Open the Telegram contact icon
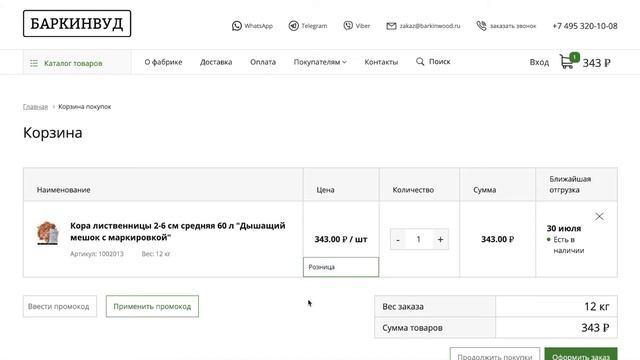The height and width of the screenshot is (360, 640). click(x=293, y=26)
